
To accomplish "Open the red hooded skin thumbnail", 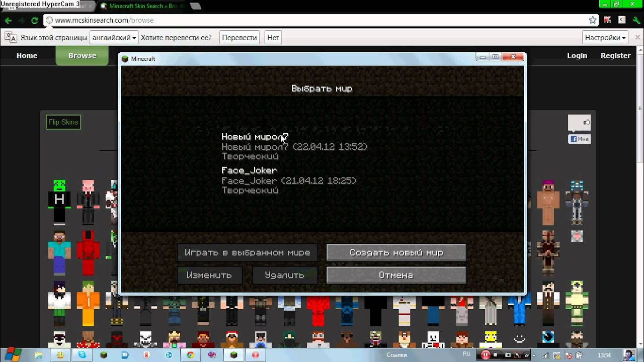I will tap(88, 253).
